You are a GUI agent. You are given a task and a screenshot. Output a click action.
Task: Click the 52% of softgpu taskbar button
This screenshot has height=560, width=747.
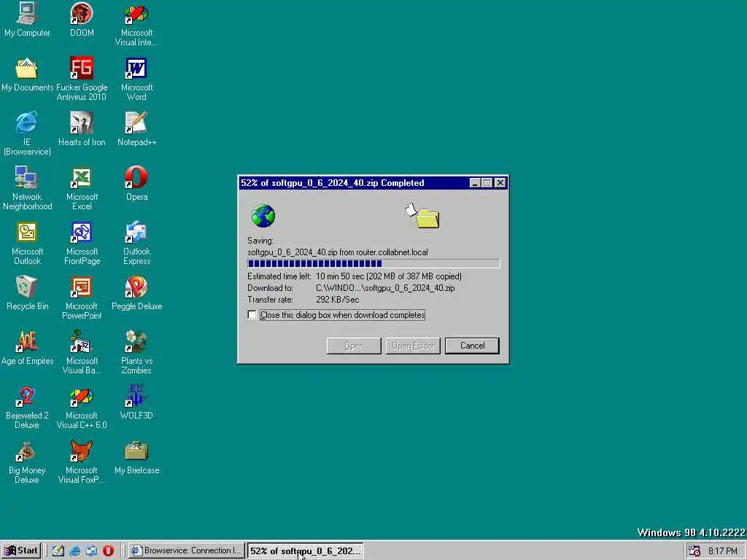pos(306,551)
